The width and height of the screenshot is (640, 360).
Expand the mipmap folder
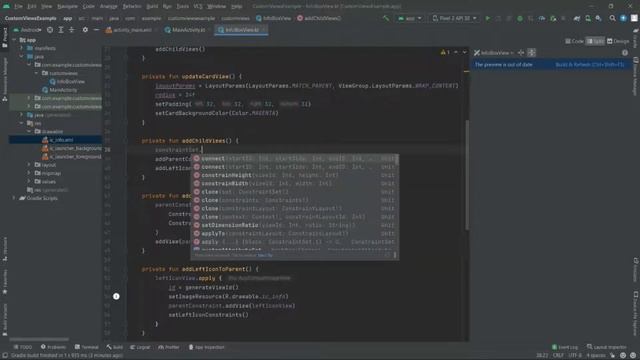point(29,173)
